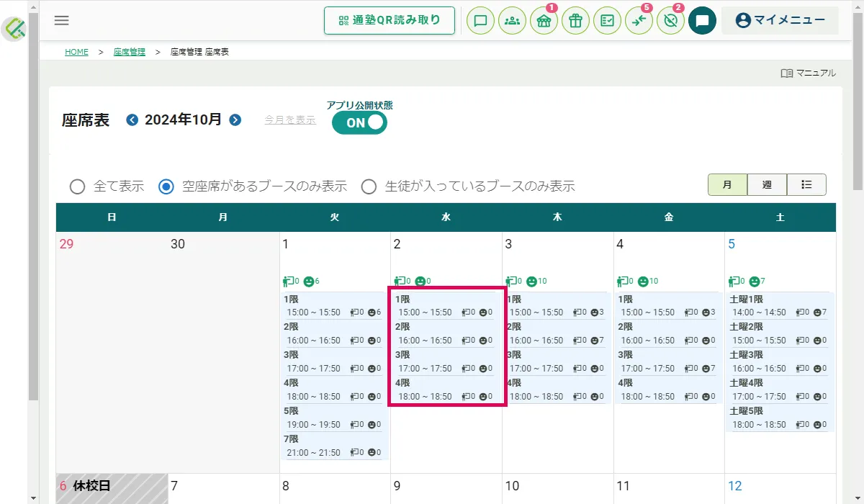Open October 3 period 1限 15:00～15:50

[557, 306]
